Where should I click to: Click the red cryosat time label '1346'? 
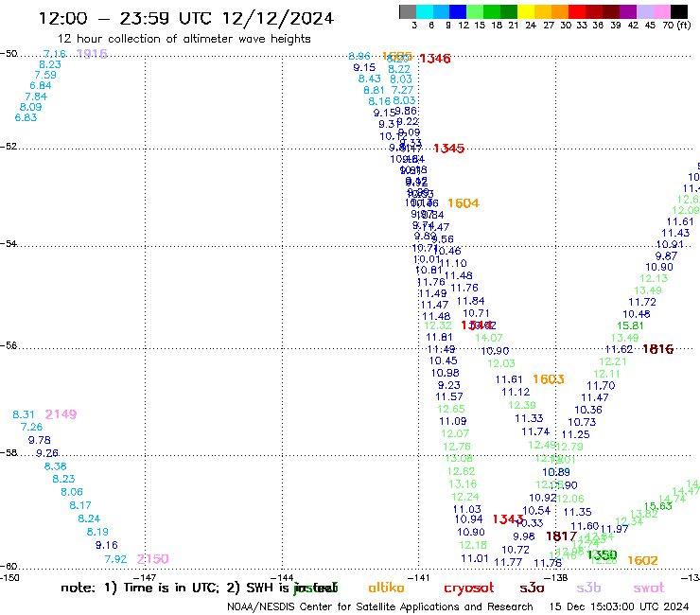[435, 59]
